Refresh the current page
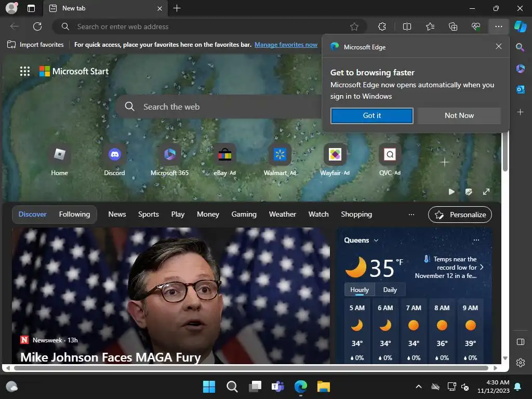The image size is (532, 399). [x=37, y=26]
